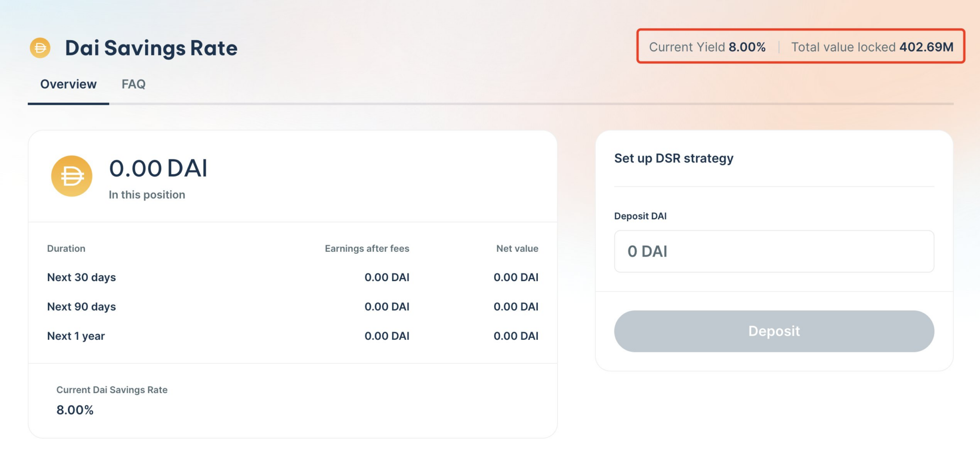Click the Earnings after fees column header
980x451 pixels.
tap(367, 248)
